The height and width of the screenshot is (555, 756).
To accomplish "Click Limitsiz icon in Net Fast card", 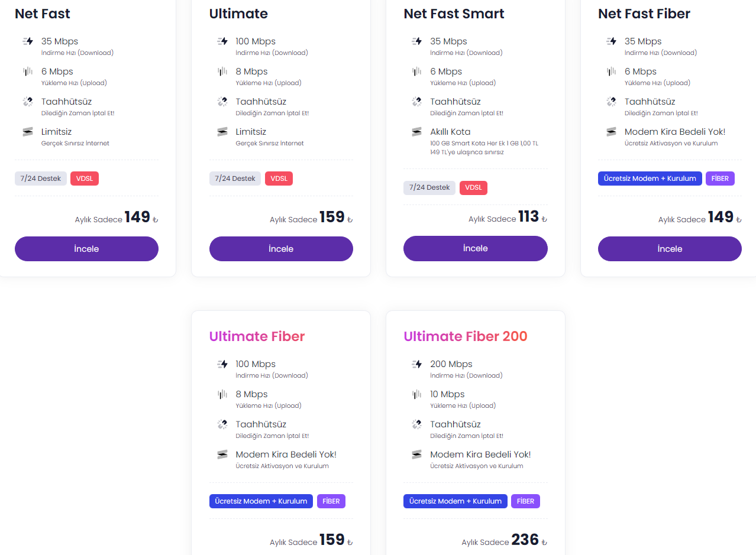I will (28, 132).
